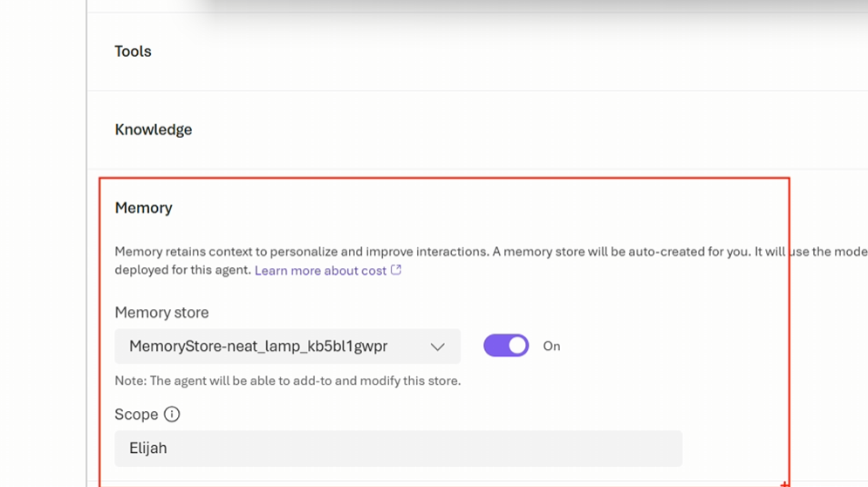
Task: Expand the Tools section
Action: tap(133, 51)
